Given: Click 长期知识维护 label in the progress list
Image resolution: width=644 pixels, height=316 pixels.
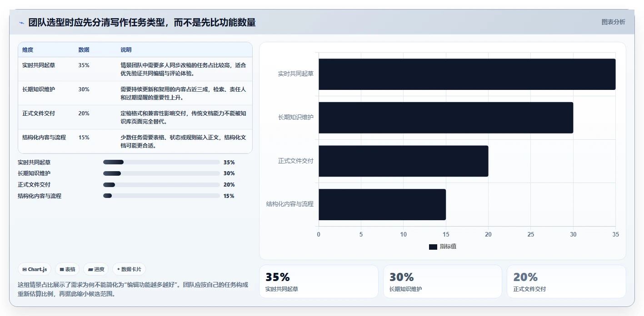Looking at the screenshot, I should pos(34,173).
